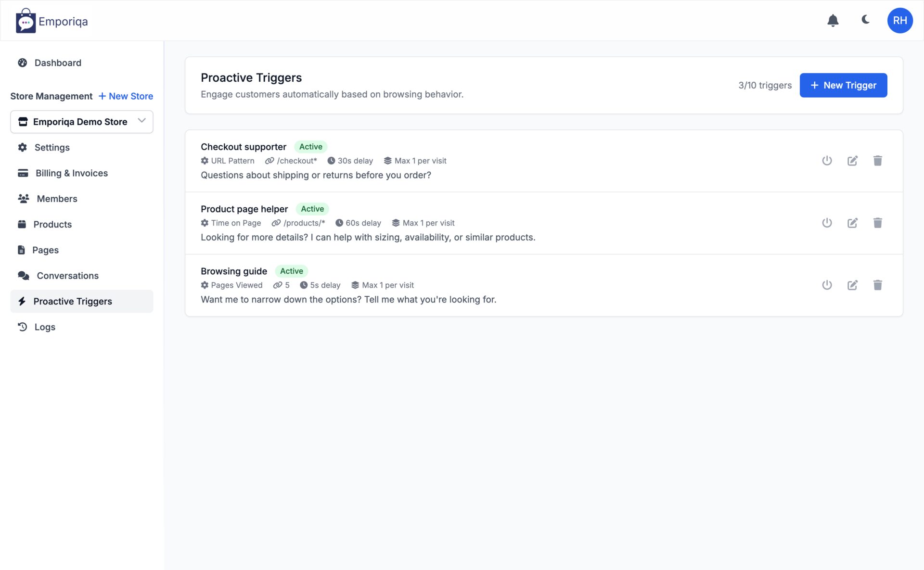This screenshot has width=924, height=570.
Task: Open the Logs sidebar item
Action: pyautogui.click(x=45, y=327)
